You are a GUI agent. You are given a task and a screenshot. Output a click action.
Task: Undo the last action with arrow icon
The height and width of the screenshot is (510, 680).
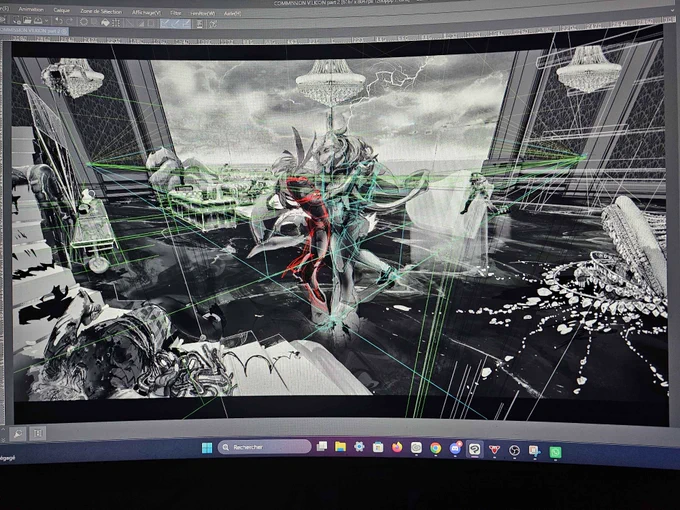59,21
